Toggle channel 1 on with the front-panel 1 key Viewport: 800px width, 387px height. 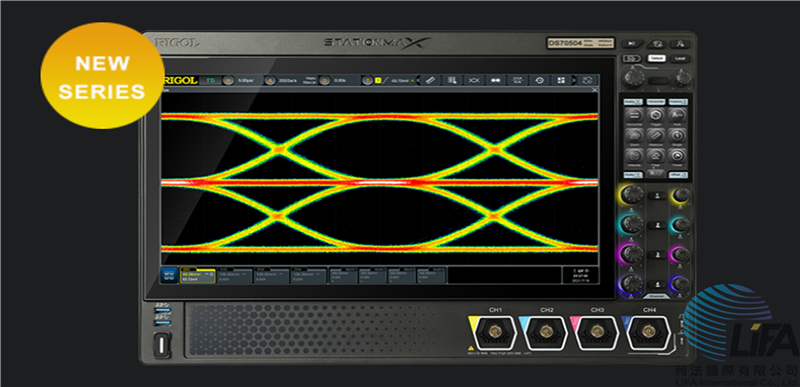coord(657,195)
